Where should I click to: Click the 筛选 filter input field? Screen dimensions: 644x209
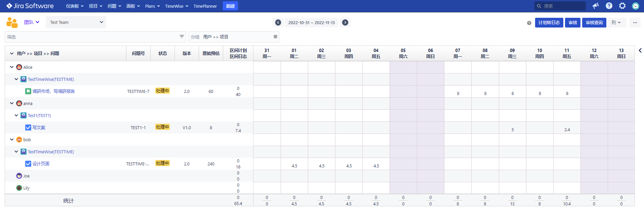point(91,37)
